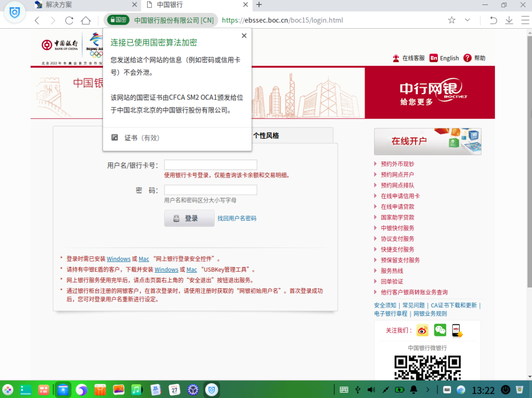
Task: Click the WeChat follow icon
Action: pyautogui.click(x=440, y=330)
